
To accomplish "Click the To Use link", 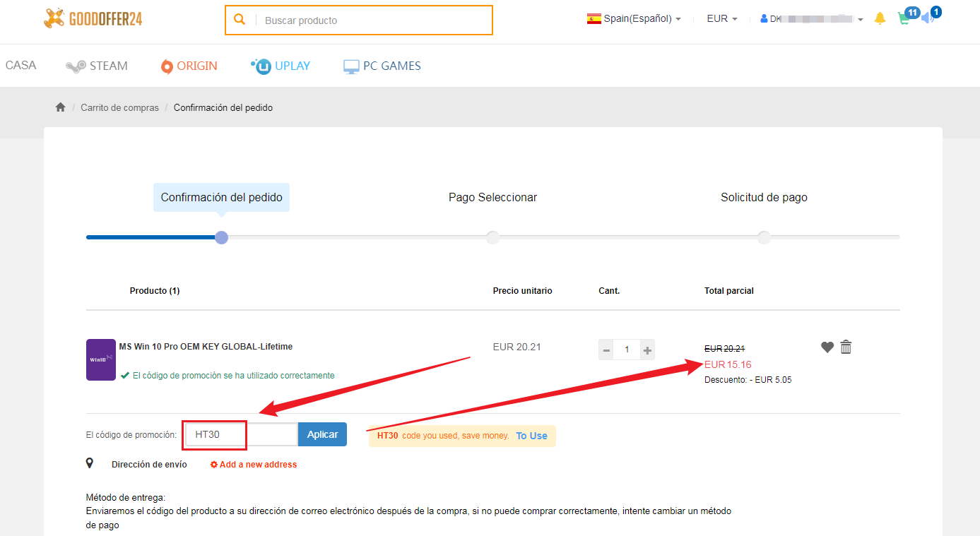I will pyautogui.click(x=531, y=436).
